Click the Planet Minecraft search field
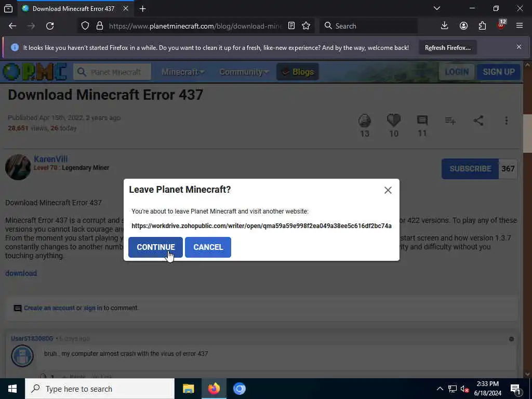Screen dimensions: 532x399 tap(112, 72)
